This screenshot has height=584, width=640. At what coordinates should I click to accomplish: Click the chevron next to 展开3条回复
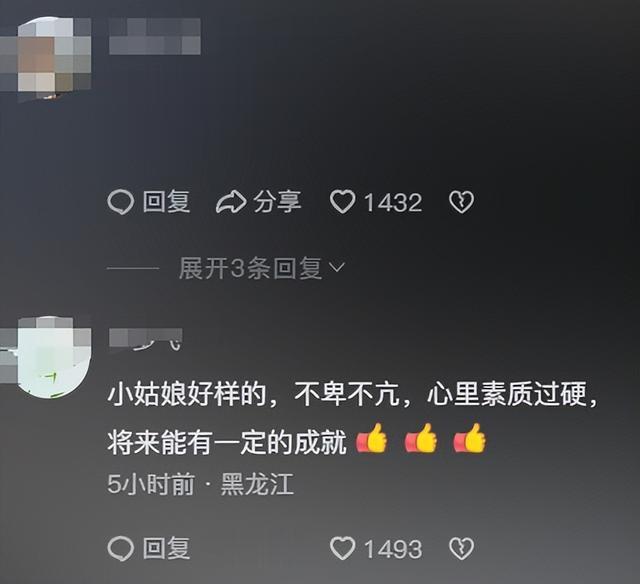click(337, 267)
